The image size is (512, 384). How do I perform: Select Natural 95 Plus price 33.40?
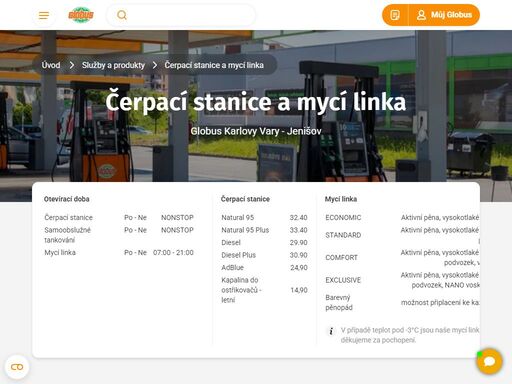click(x=298, y=230)
